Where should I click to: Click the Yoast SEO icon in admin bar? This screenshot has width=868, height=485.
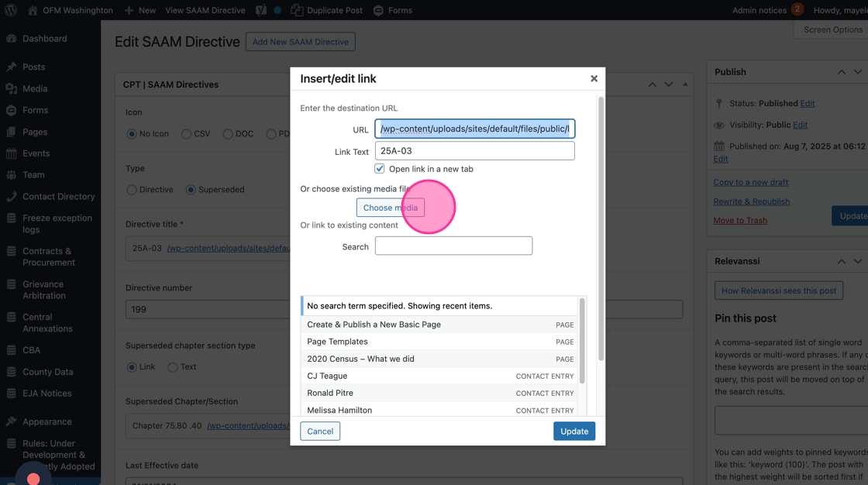point(260,10)
